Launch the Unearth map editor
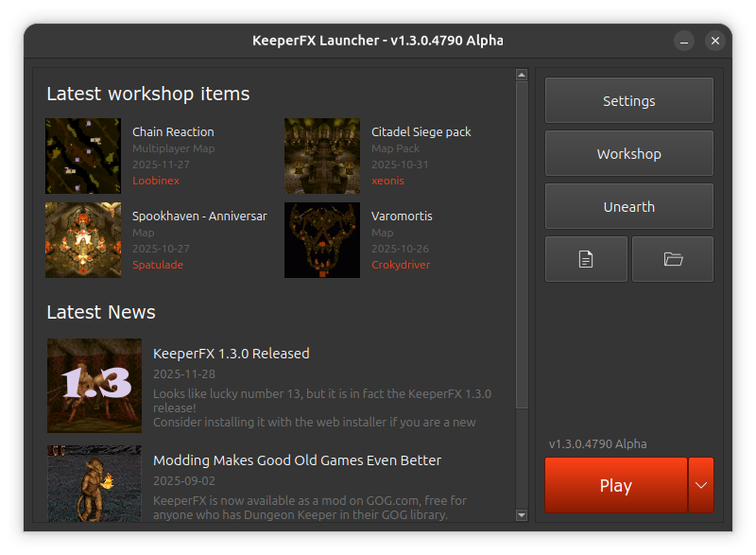The height and width of the screenshot is (555, 756). [x=628, y=207]
